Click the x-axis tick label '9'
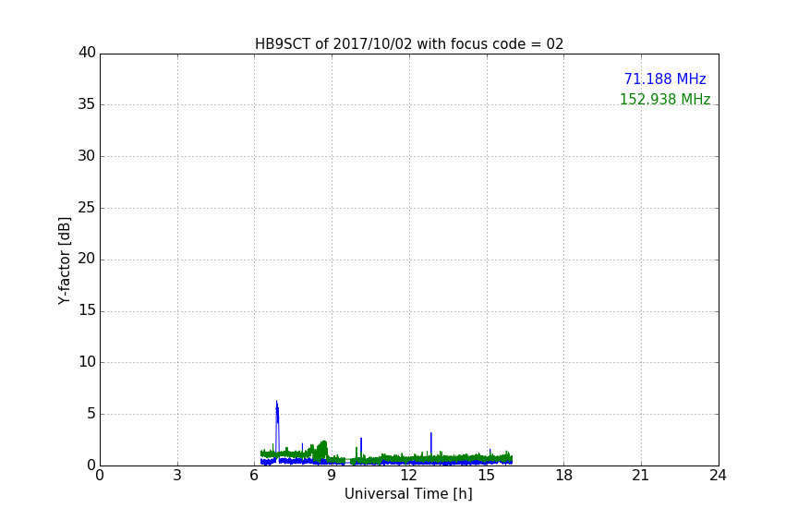The height and width of the screenshot is (532, 798). [332, 476]
